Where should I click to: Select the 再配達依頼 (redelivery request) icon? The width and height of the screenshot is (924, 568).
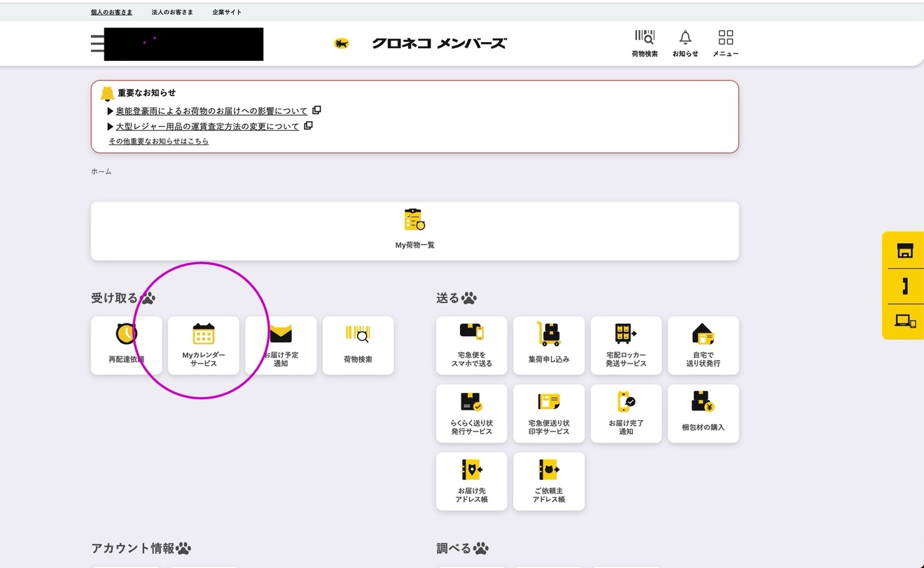(x=127, y=345)
